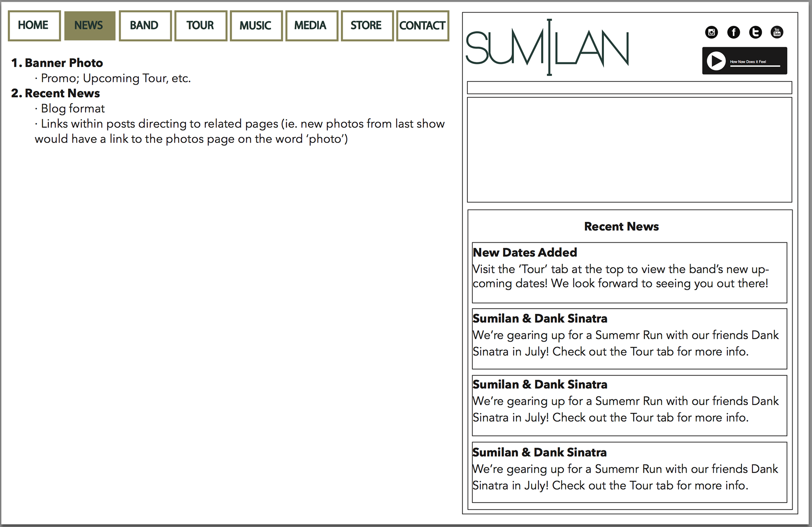Screen dimensions: 812x527
Task: Open the Twitter social icon
Action: pyautogui.click(x=755, y=32)
